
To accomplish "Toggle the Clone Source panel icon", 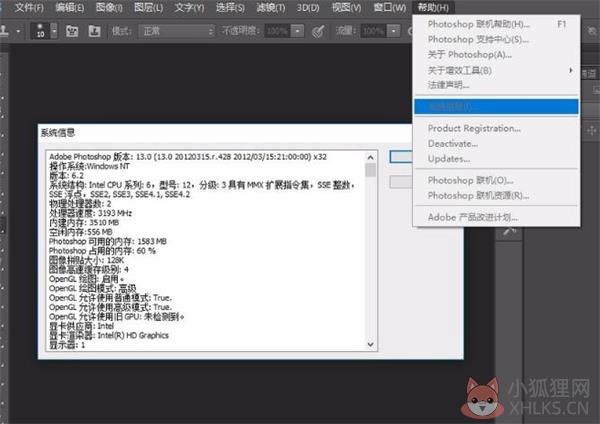I will [x=94, y=31].
